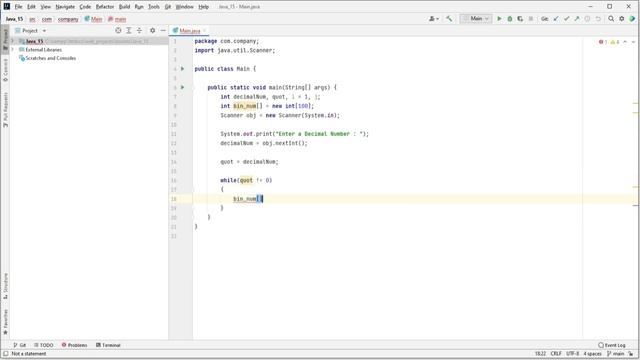The image size is (640, 360).
Task: Click the com breadcrumb
Action: pyautogui.click(x=47, y=19)
